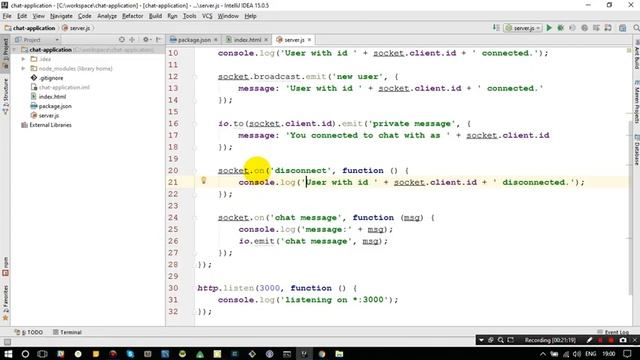The width and height of the screenshot is (640, 360).
Task: Select .gitignore in project tree
Action: [47, 78]
